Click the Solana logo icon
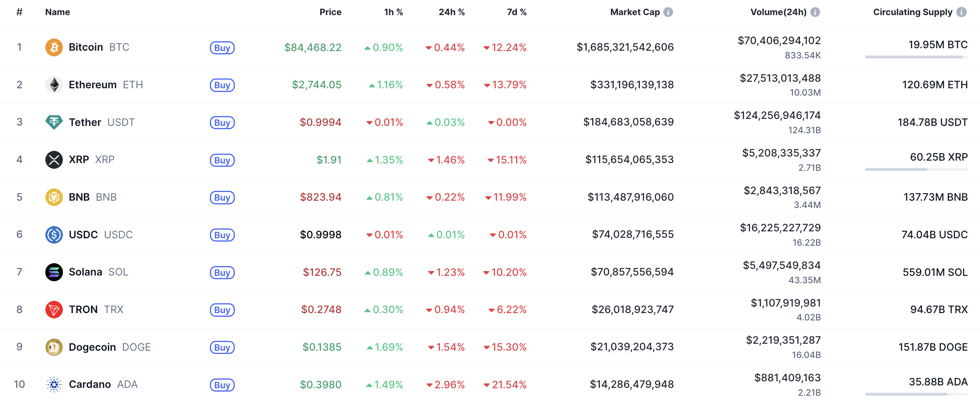 click(54, 272)
